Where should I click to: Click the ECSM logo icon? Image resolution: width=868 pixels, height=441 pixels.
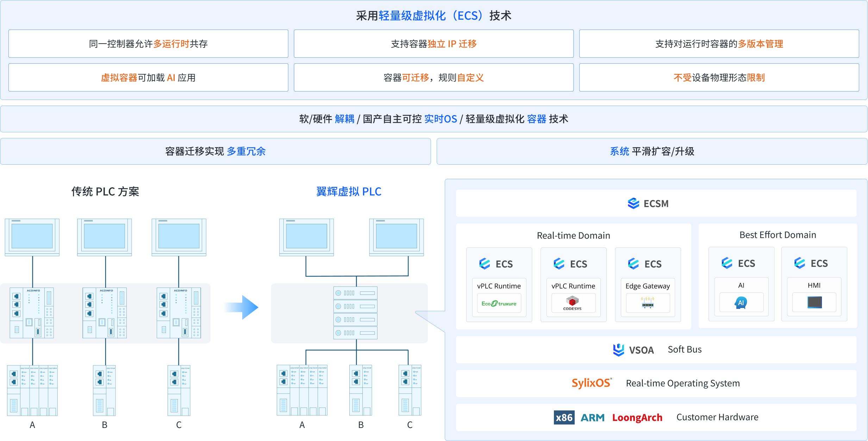633,203
